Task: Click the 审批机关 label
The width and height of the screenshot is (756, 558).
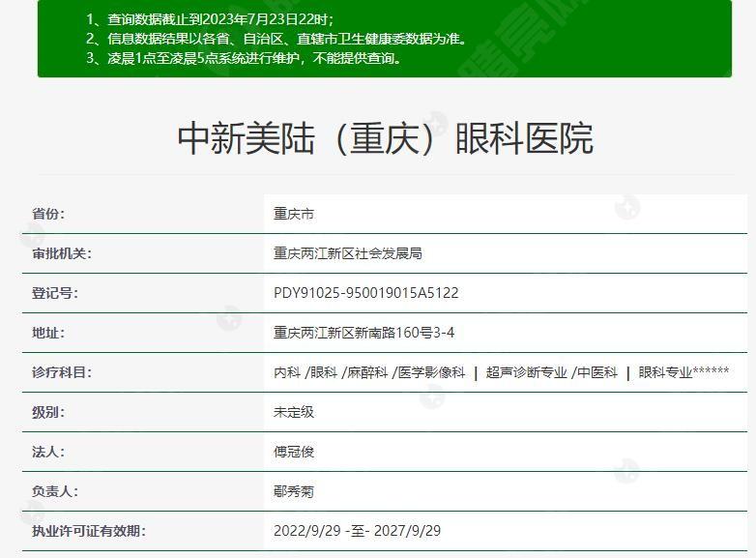Action: [62, 253]
